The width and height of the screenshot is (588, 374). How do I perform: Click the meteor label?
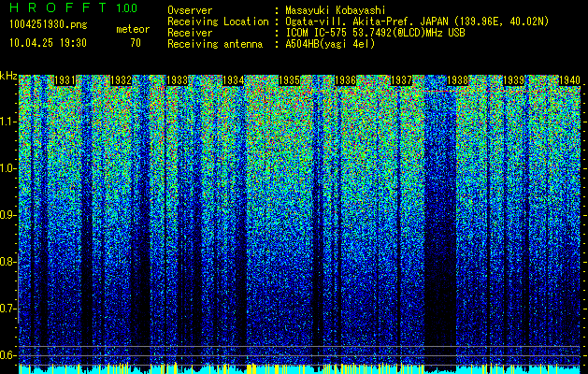[x=133, y=29]
